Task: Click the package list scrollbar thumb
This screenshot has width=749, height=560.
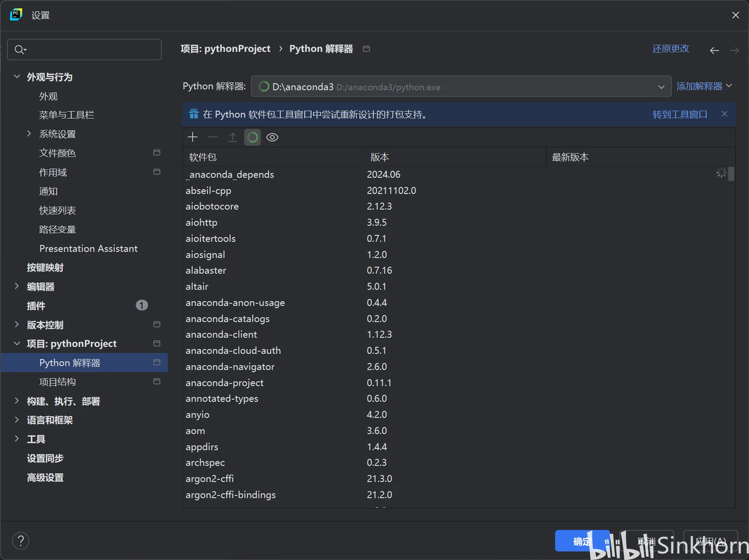Action: tap(731, 173)
